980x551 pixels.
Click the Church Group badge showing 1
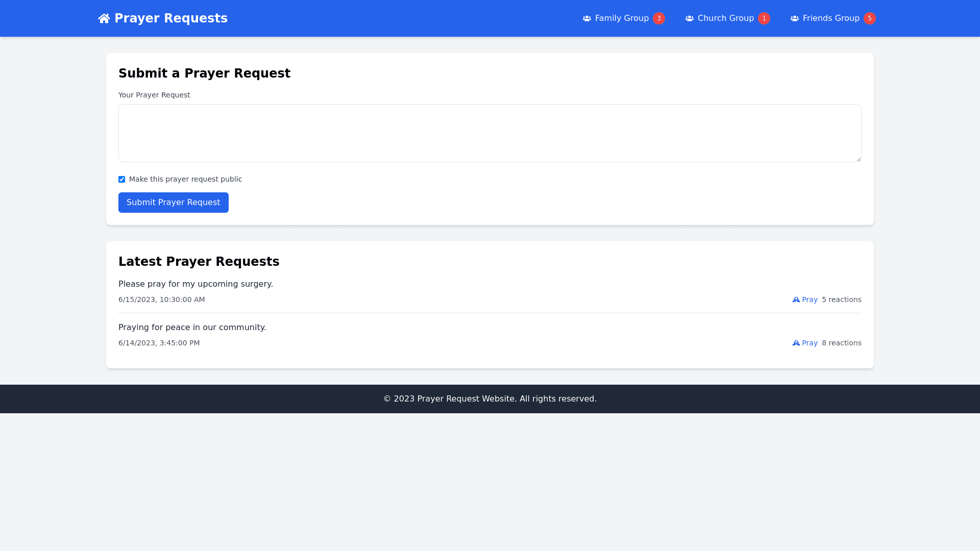pos(764,18)
